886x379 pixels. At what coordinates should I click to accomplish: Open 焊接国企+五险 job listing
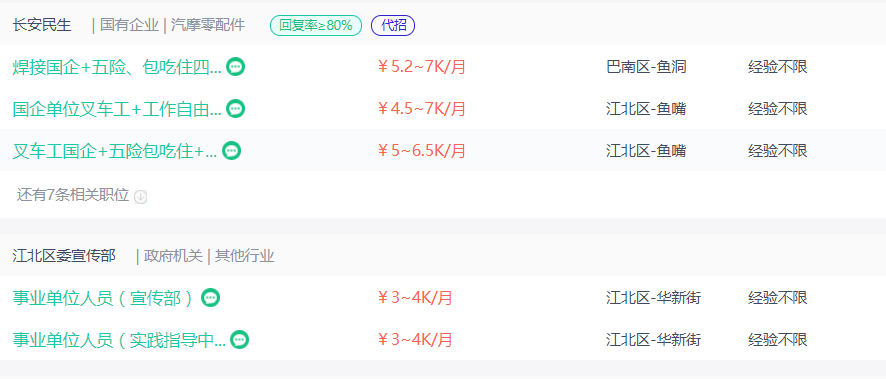pos(117,67)
